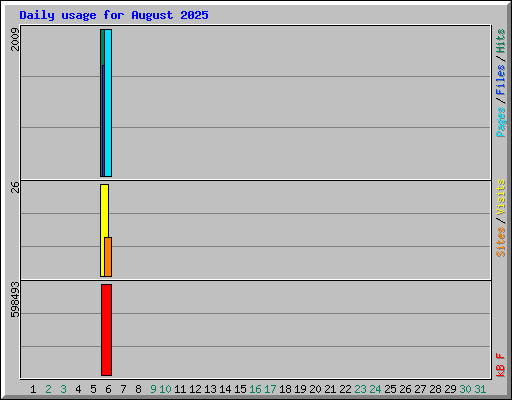
Task: Click day 19 on the x-axis
Action: click(x=300, y=389)
